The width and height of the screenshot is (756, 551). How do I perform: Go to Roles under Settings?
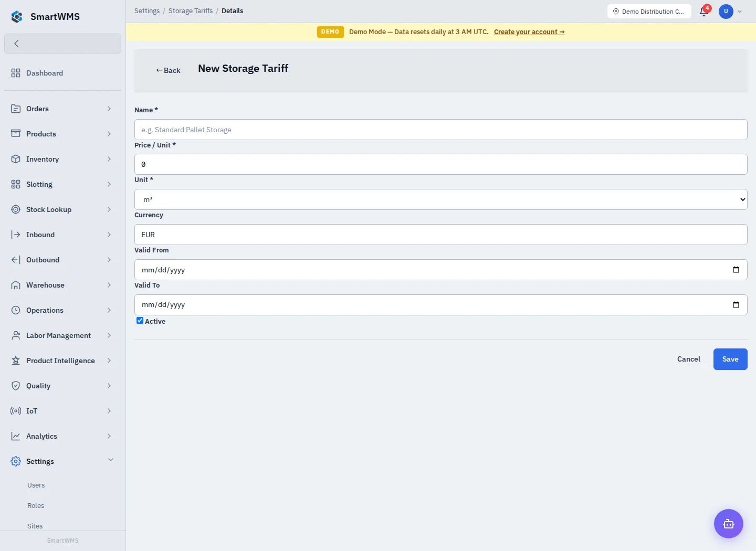[36, 506]
